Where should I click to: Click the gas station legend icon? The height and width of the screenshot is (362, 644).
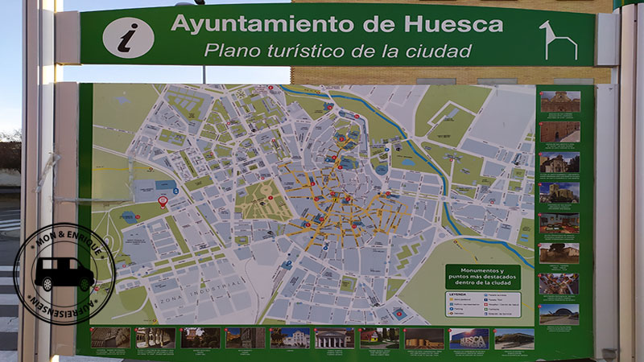[x=486, y=314]
